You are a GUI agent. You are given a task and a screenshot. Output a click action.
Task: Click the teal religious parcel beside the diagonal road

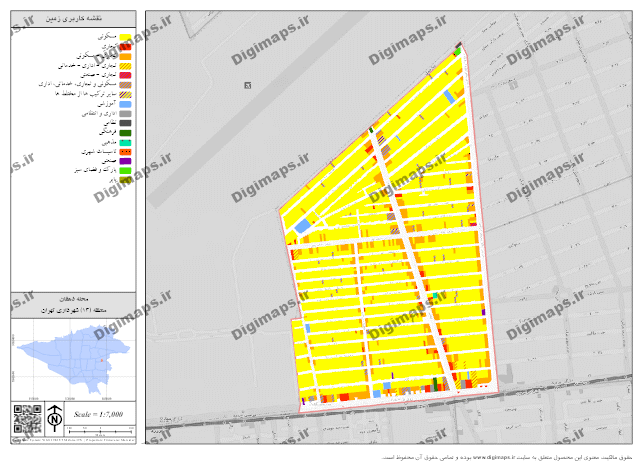(x=435, y=295)
